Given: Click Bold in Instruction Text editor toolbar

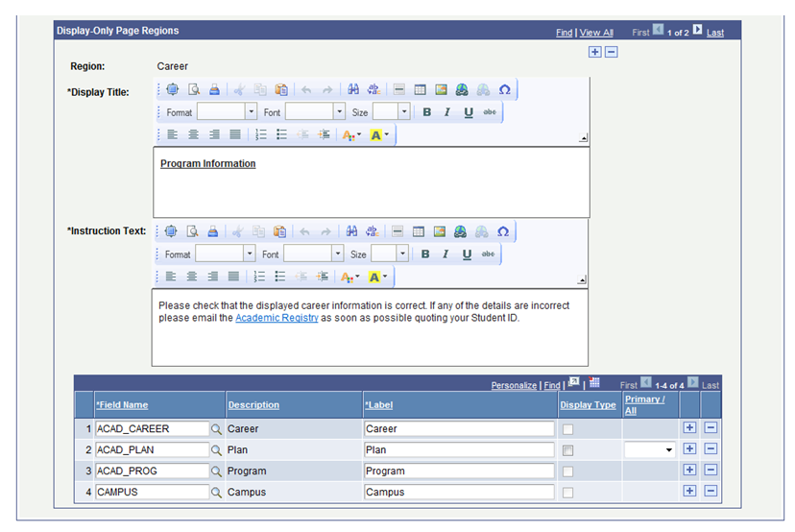Looking at the screenshot, I should coord(425,254).
